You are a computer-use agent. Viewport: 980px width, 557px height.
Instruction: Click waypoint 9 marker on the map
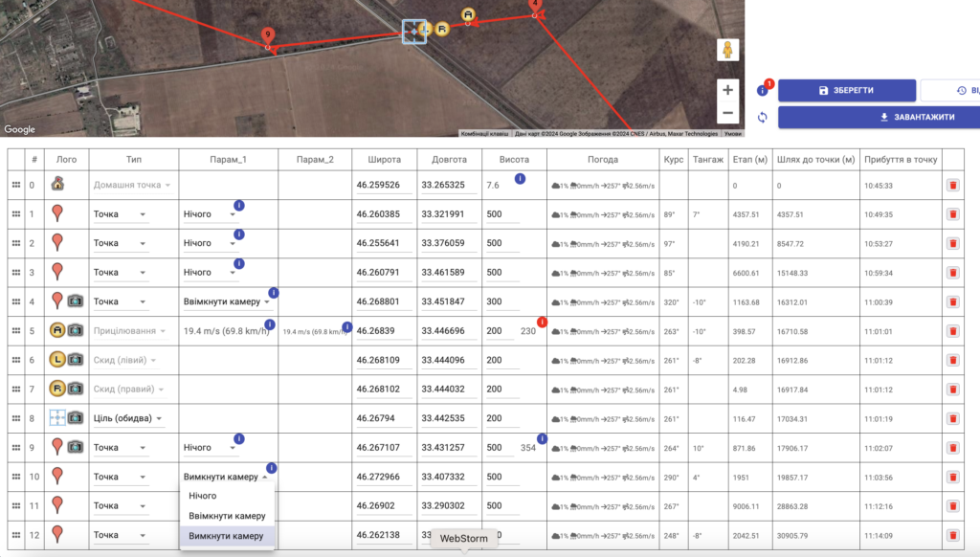[267, 35]
